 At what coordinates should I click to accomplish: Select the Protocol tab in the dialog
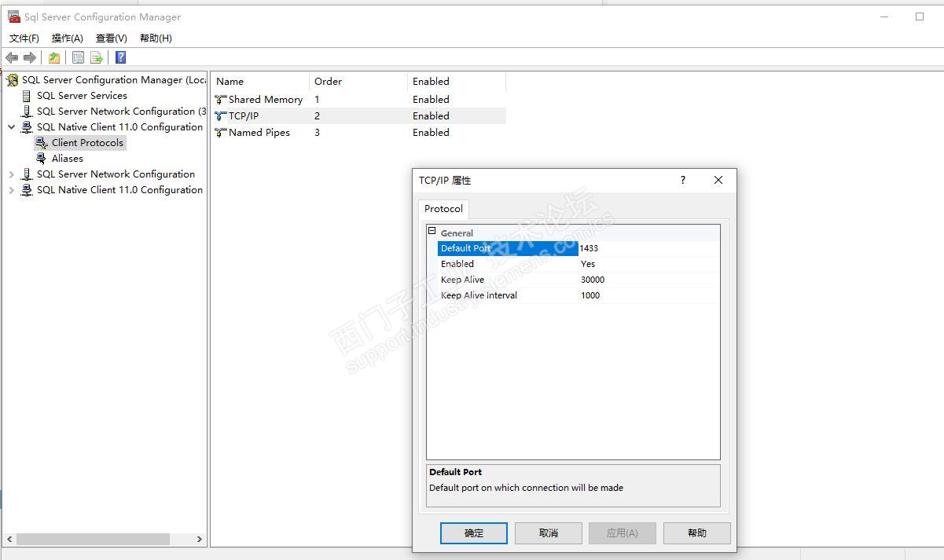pyautogui.click(x=444, y=209)
